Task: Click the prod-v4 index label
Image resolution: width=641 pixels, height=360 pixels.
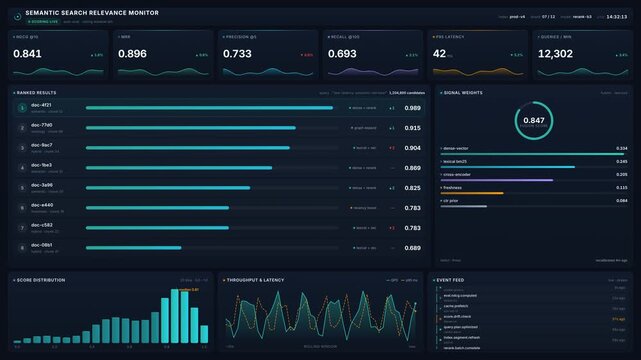Action: 517,17
